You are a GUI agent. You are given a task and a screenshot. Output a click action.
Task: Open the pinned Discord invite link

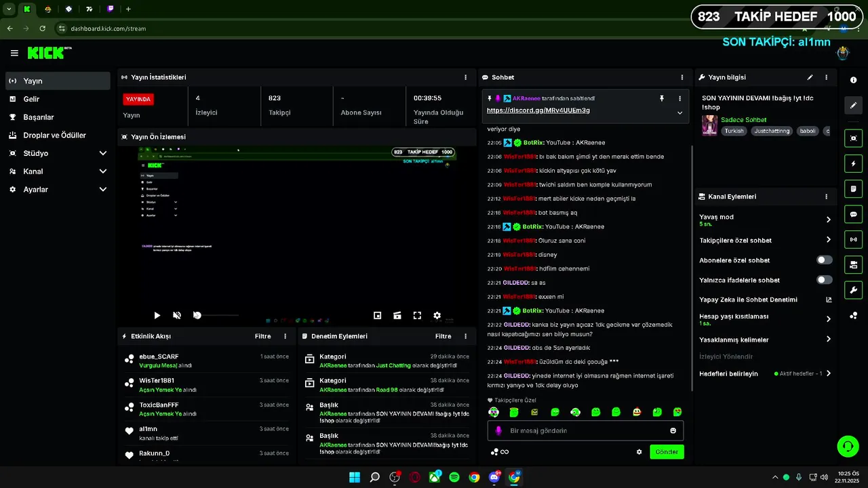click(x=538, y=110)
